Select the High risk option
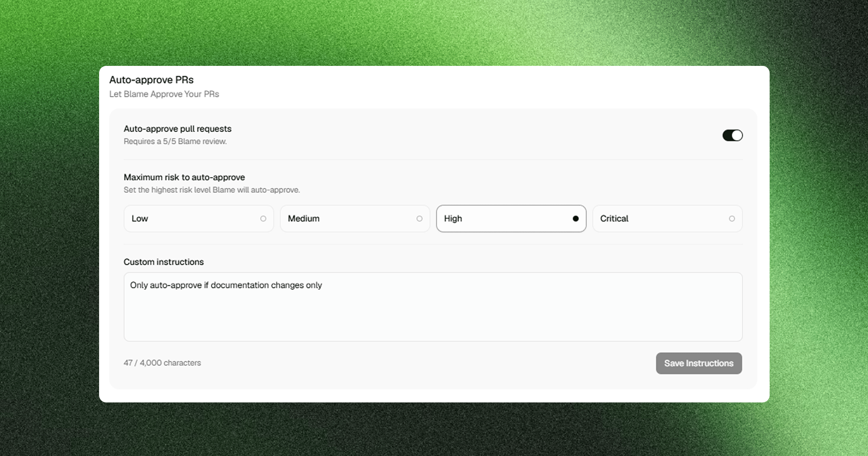 coord(511,219)
